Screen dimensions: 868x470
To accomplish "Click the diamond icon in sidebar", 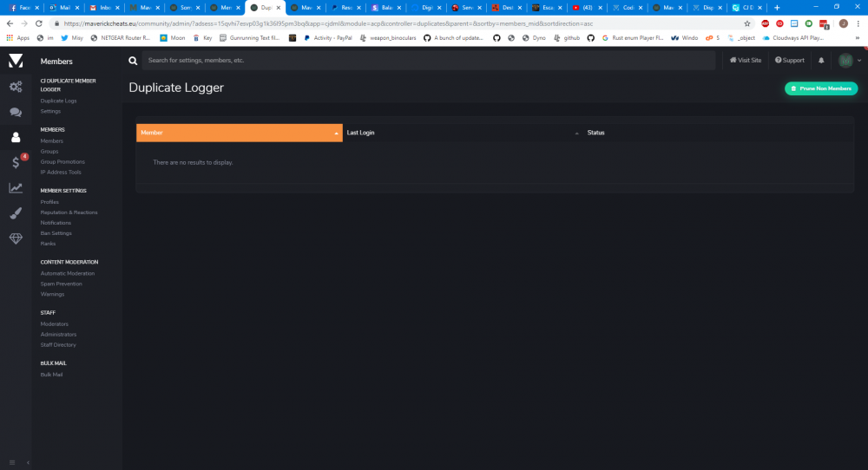I will point(16,238).
